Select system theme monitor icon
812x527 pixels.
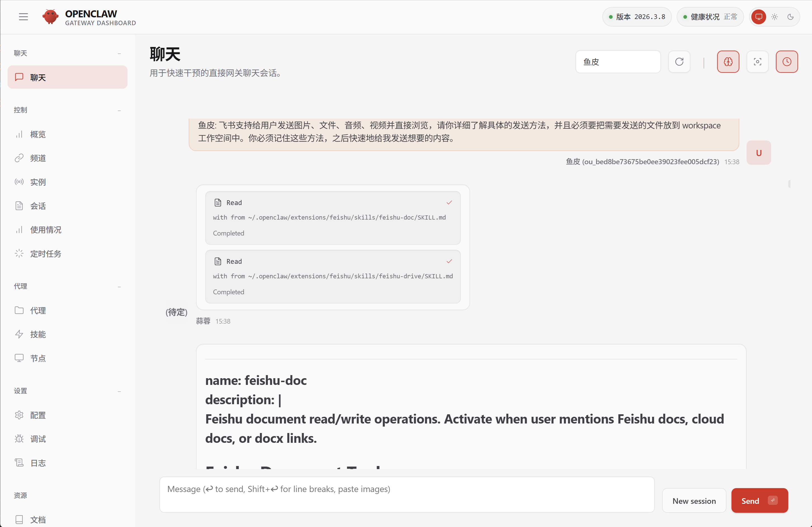point(758,17)
